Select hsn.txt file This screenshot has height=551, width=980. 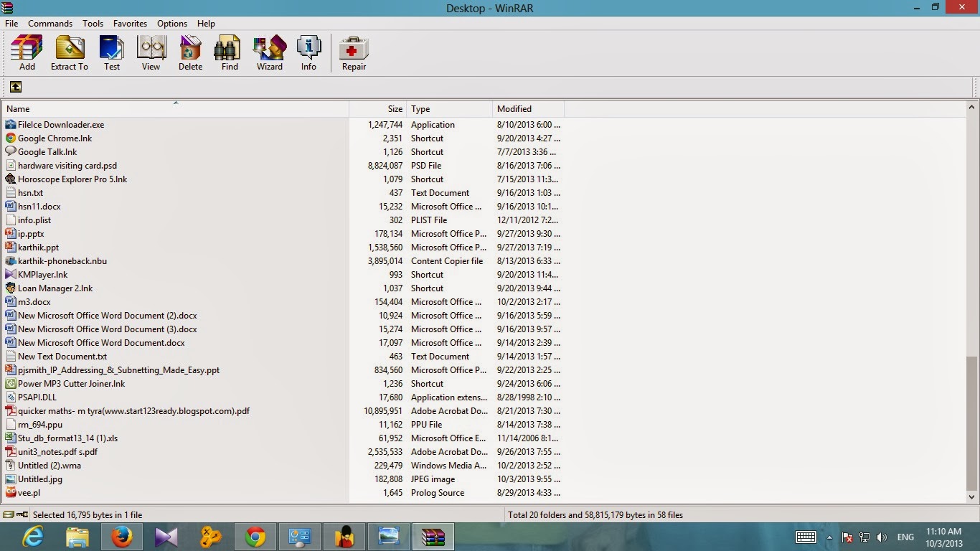tap(30, 193)
